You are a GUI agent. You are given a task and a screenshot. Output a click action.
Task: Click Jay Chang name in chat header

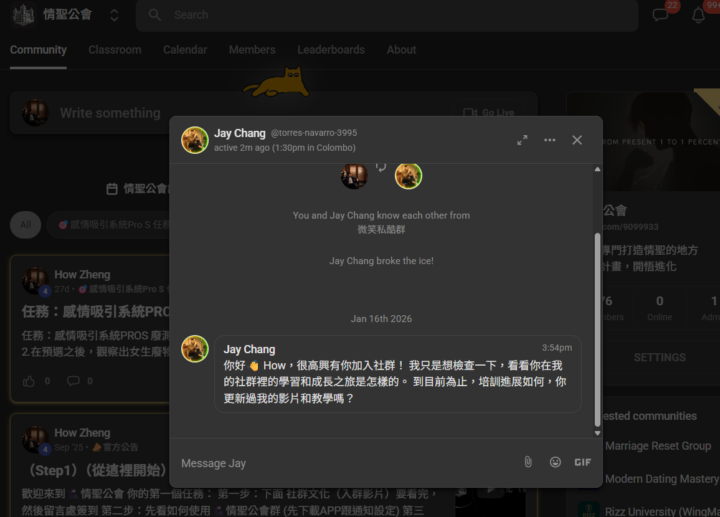240,133
